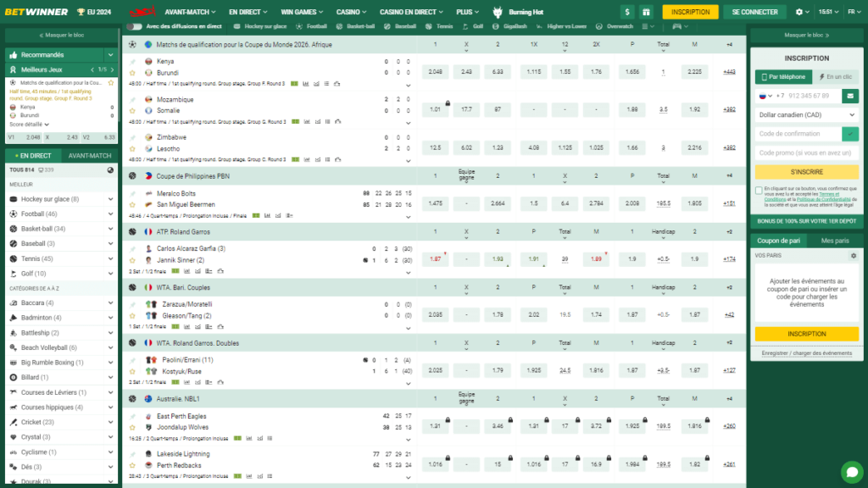
Task: Add Burundi match to favorites star
Action: (x=132, y=73)
